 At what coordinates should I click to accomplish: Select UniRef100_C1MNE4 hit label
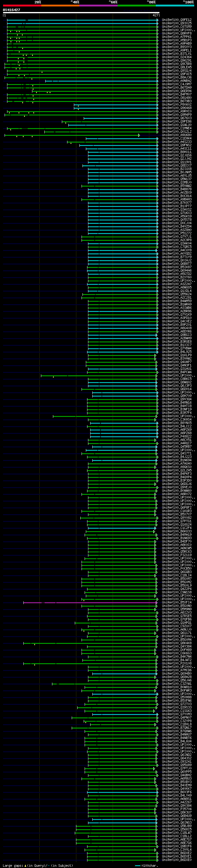[177, 128]
